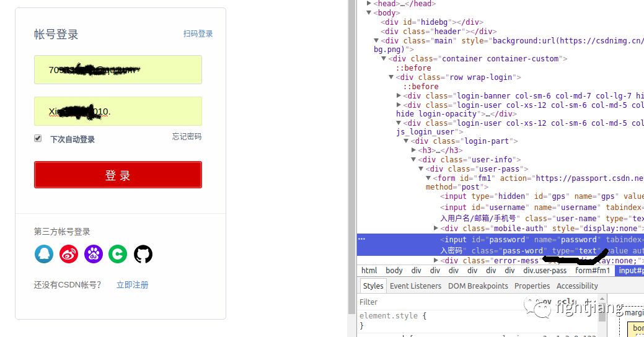The width and height of the screenshot is (644, 337).
Task: Select the highlighted input breadcrumb item
Action: click(x=630, y=271)
